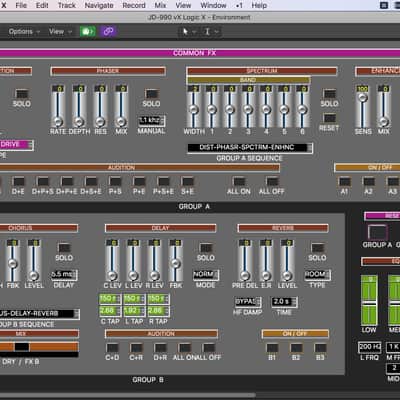Viewport: 400px width, 400px height.
Task: Click the L FRQ 200 Hz field
Action: [369, 347]
